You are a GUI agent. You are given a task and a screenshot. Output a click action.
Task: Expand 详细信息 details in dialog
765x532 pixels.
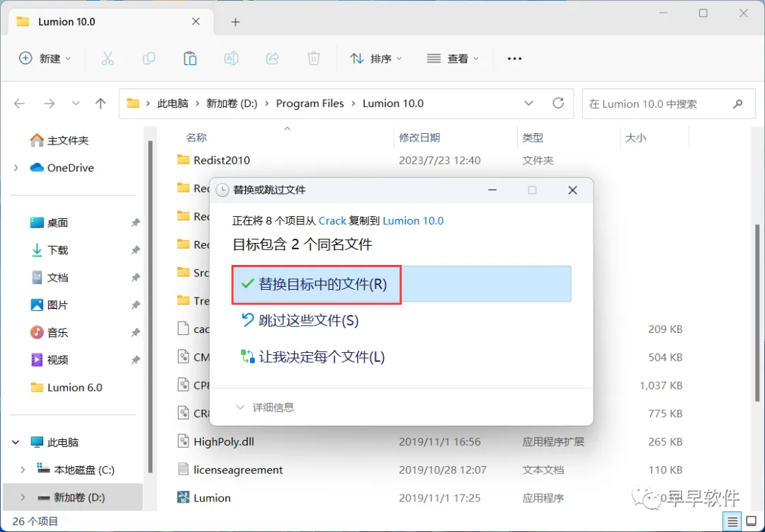[265, 407]
